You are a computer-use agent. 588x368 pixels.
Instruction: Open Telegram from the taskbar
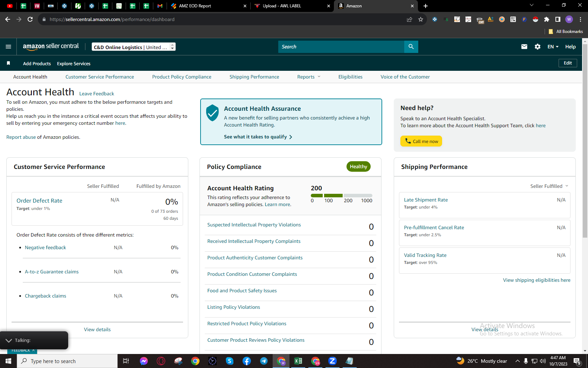coord(264,361)
